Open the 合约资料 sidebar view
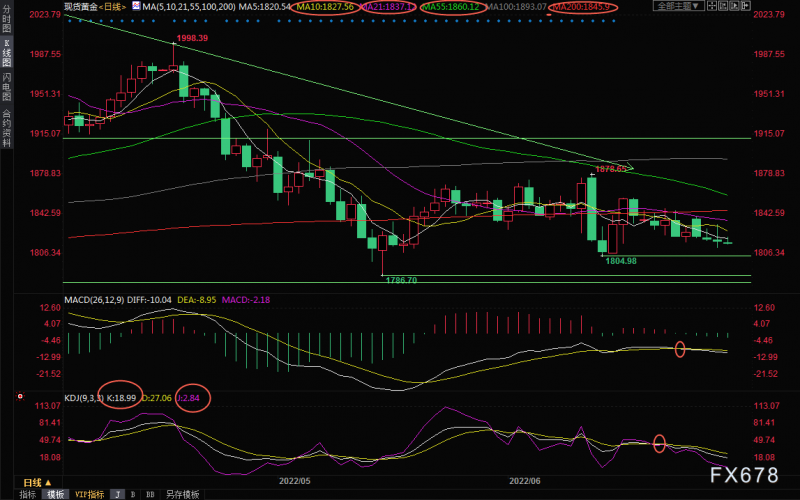This screenshot has height=500, width=800. tap(6, 128)
